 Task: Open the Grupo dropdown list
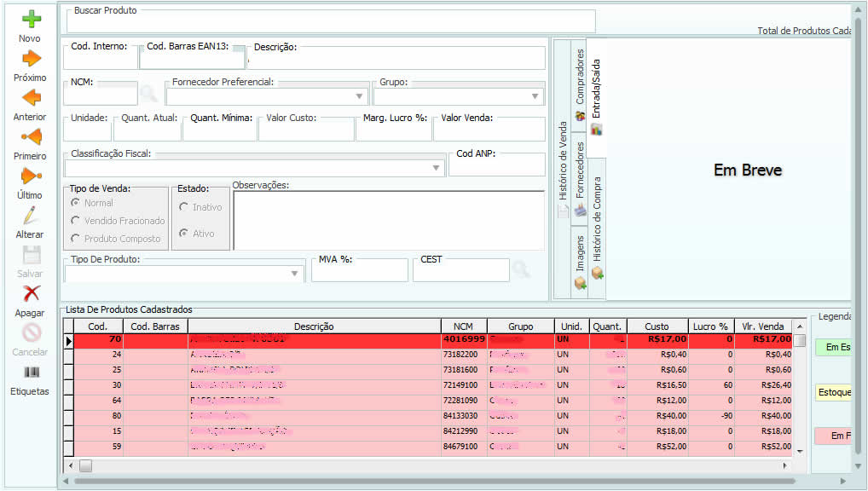click(535, 96)
